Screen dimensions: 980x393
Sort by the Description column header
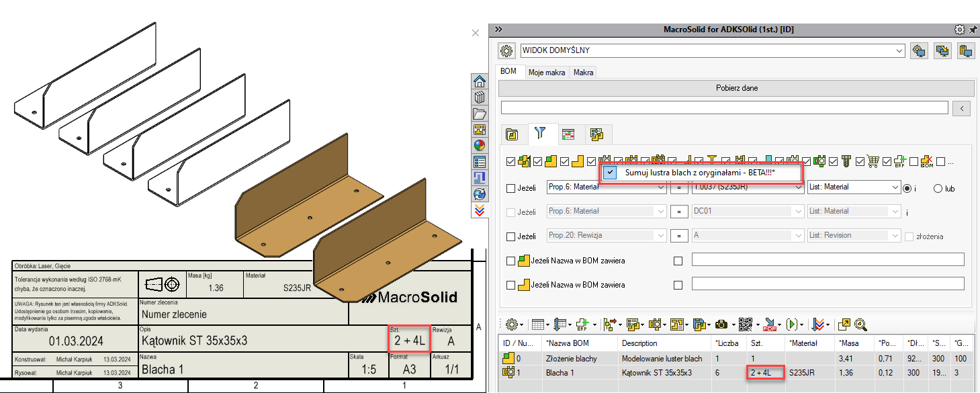pos(665,343)
